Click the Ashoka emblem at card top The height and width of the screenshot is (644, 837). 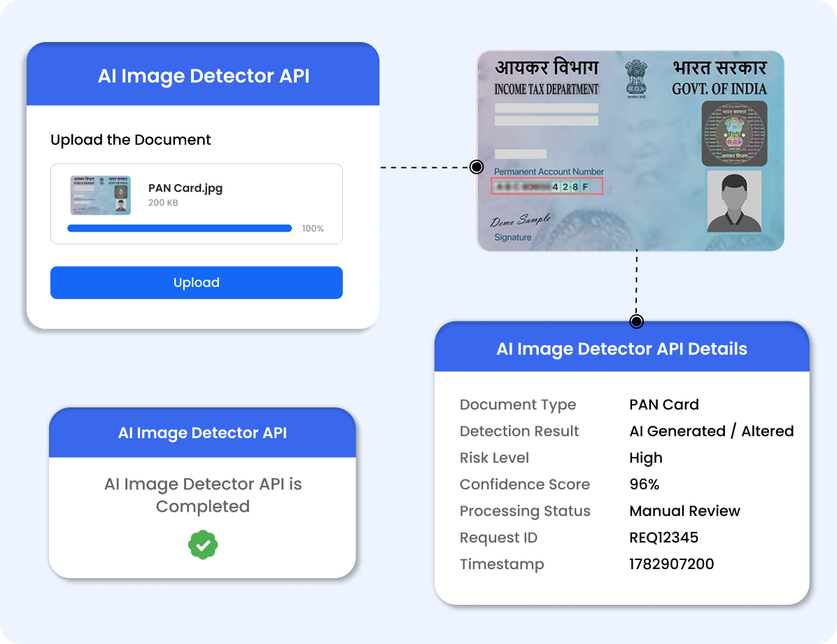click(635, 79)
